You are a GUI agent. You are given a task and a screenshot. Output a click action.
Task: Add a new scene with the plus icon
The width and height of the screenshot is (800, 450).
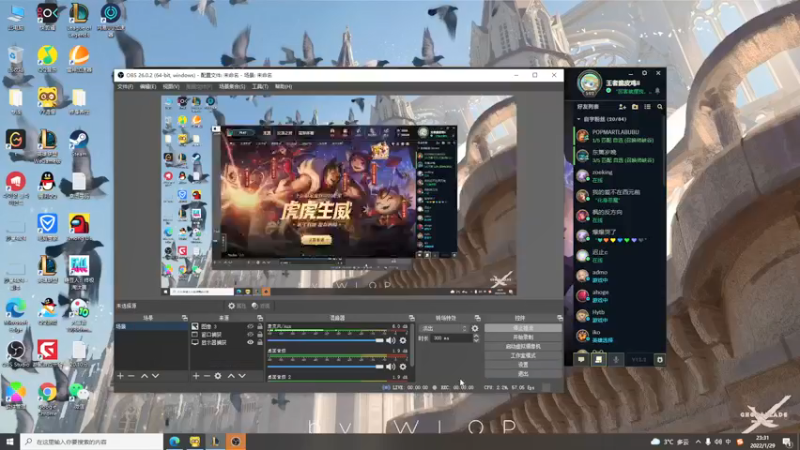[x=120, y=376]
